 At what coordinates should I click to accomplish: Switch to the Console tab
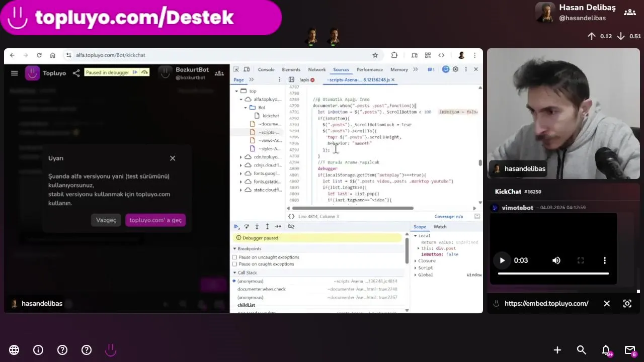pyautogui.click(x=266, y=69)
